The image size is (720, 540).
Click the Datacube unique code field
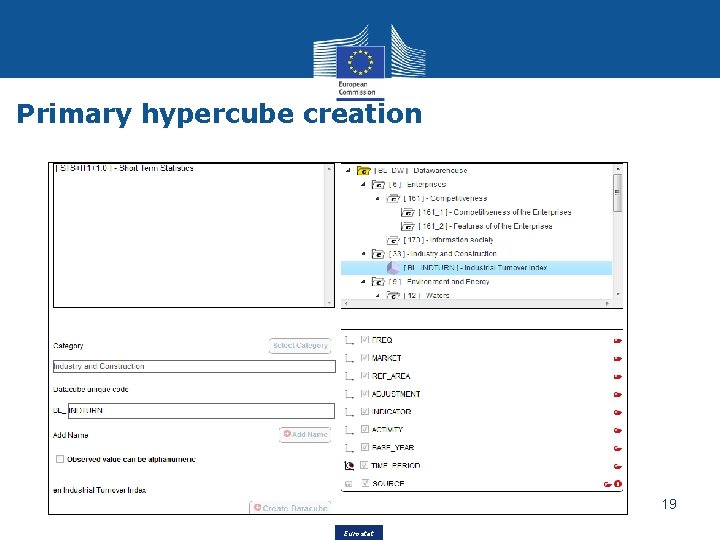click(201, 411)
